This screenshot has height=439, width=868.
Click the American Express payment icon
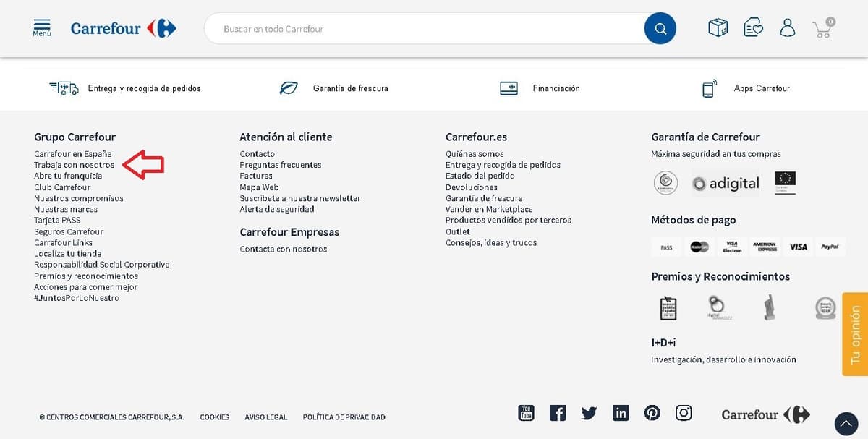point(765,247)
